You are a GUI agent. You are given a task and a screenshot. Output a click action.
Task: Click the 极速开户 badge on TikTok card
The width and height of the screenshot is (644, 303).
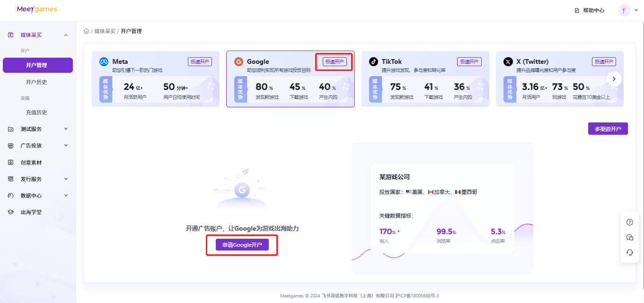point(469,61)
